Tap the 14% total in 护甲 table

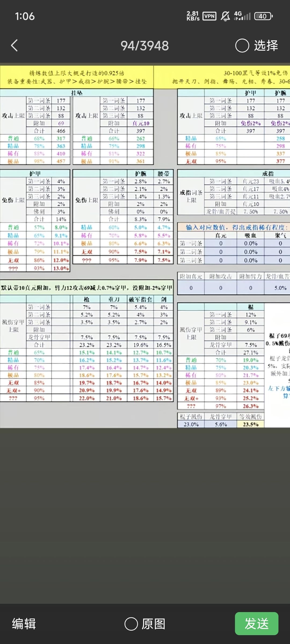point(61,219)
